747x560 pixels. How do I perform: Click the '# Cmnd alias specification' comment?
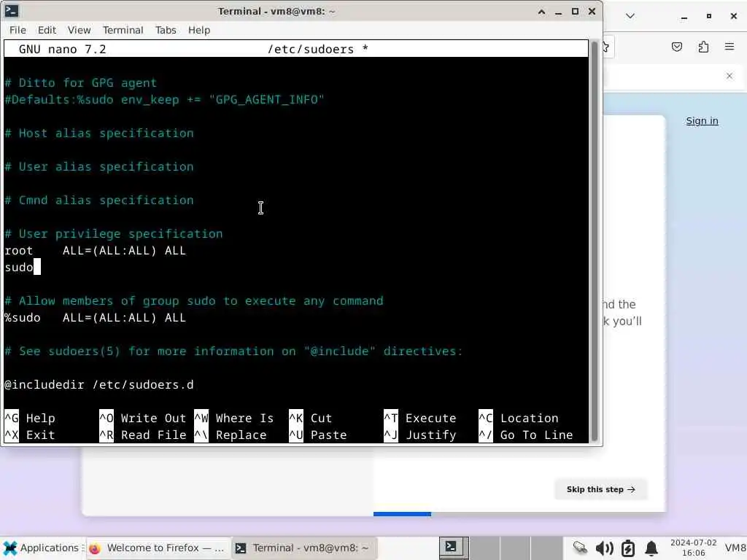pos(99,201)
